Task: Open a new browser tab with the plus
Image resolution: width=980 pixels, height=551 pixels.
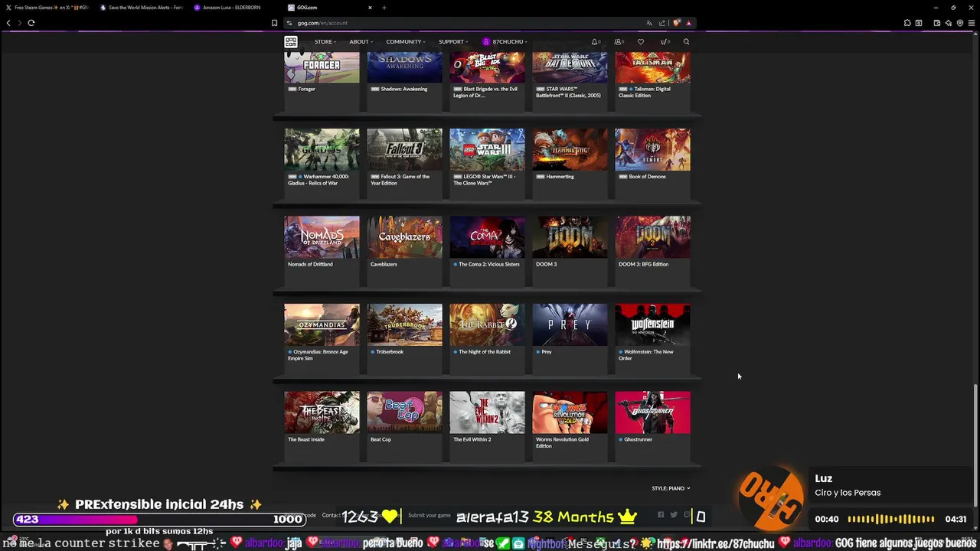Action: pos(384,8)
